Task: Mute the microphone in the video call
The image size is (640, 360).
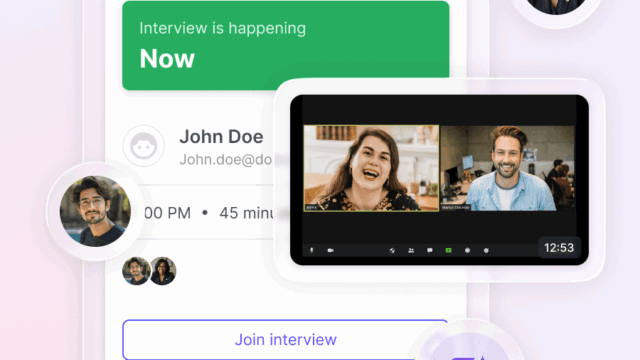Action: click(312, 250)
